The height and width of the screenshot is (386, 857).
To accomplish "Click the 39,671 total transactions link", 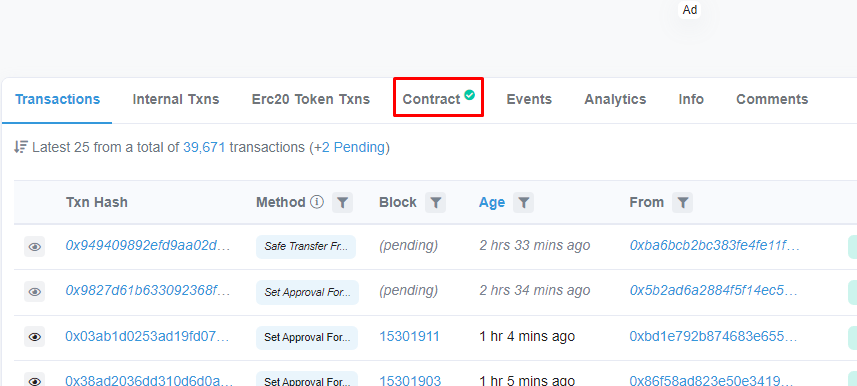I will pos(204,147).
